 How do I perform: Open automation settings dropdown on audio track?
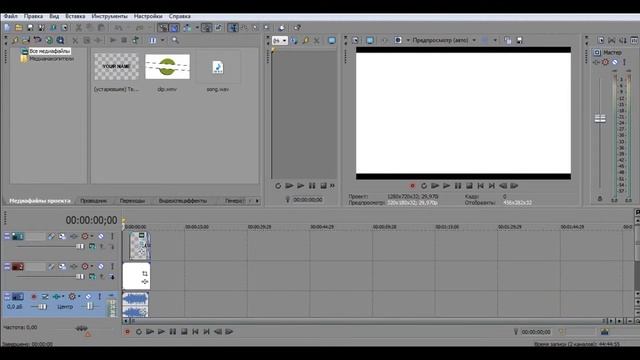[x=80, y=297]
